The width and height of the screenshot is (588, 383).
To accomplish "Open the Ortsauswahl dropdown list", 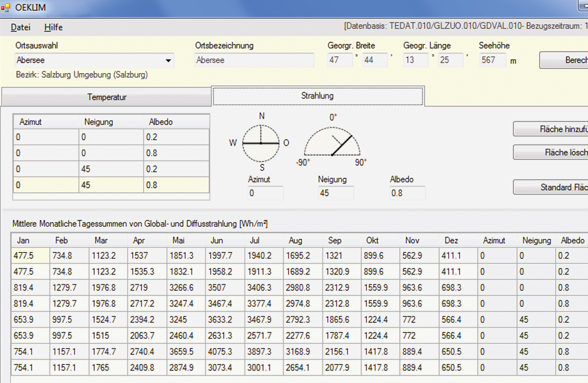I will click(x=168, y=60).
